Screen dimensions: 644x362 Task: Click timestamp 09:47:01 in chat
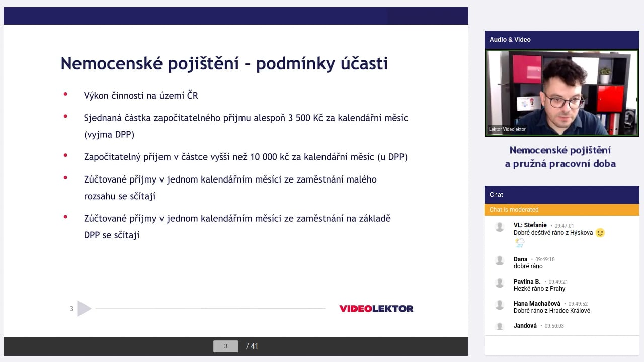point(564,226)
